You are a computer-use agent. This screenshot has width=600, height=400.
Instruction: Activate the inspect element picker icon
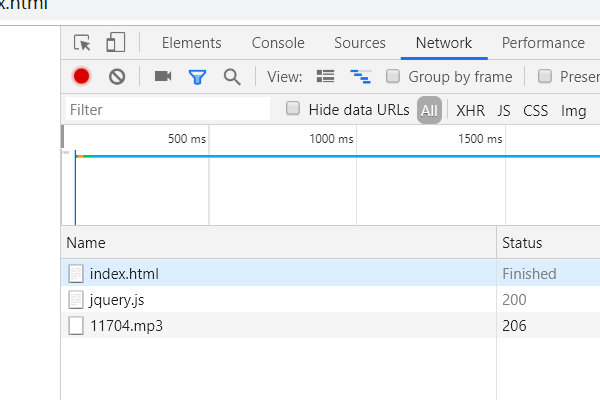(83, 43)
